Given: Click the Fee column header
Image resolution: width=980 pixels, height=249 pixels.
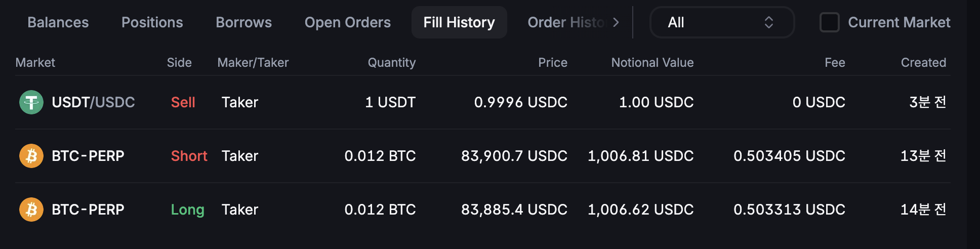Looking at the screenshot, I should 835,63.
